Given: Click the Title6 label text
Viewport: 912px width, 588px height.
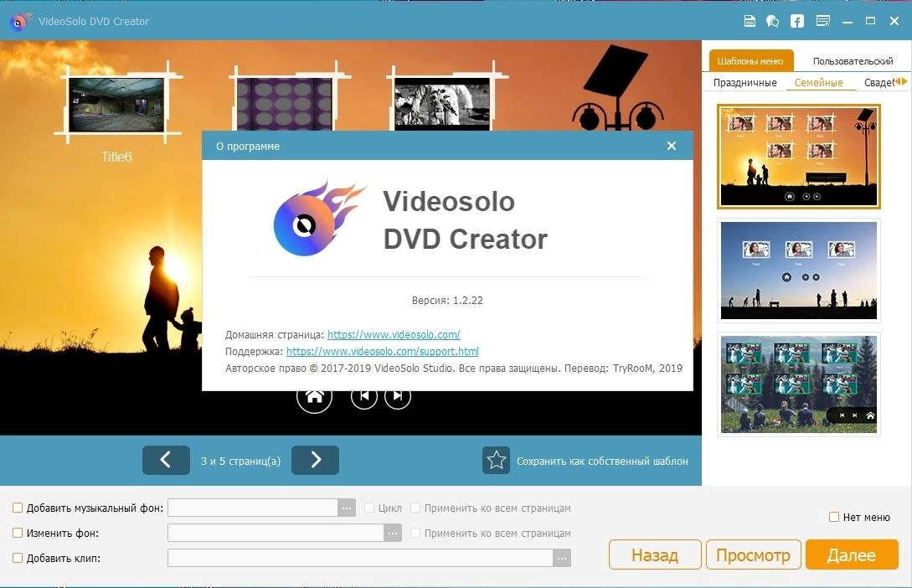Looking at the screenshot, I should pyautogui.click(x=116, y=157).
